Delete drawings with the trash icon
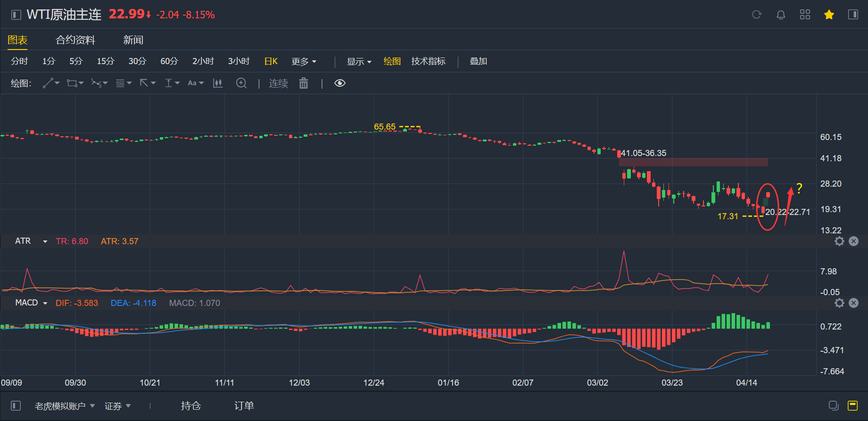The height and width of the screenshot is (421, 868). [x=304, y=83]
